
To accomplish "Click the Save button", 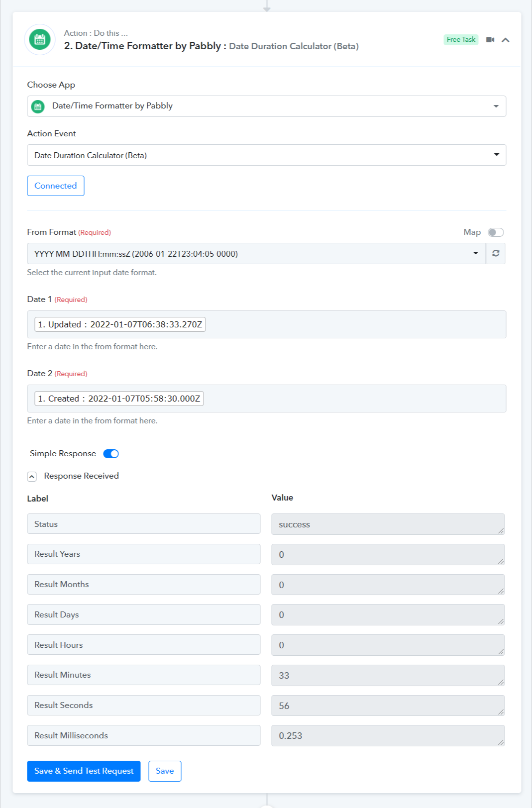I will [165, 771].
